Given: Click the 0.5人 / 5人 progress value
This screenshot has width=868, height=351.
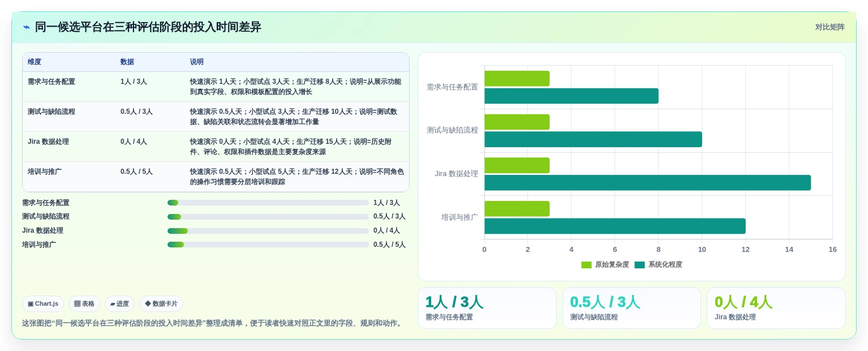Looking at the screenshot, I should point(389,245).
